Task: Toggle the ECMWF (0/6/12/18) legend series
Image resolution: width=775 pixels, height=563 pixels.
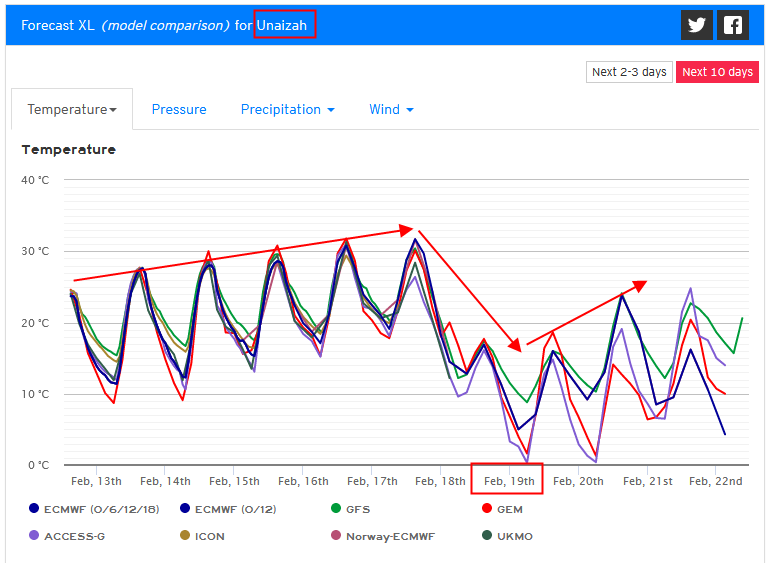Action: (94, 509)
